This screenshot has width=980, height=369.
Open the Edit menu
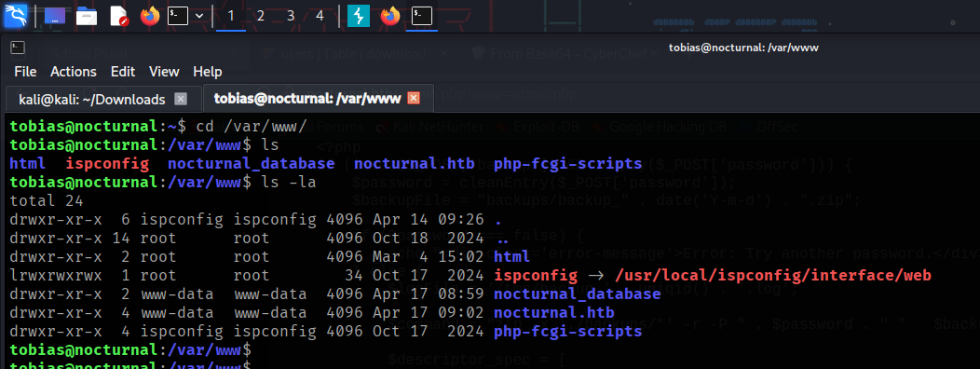pyautogui.click(x=123, y=72)
